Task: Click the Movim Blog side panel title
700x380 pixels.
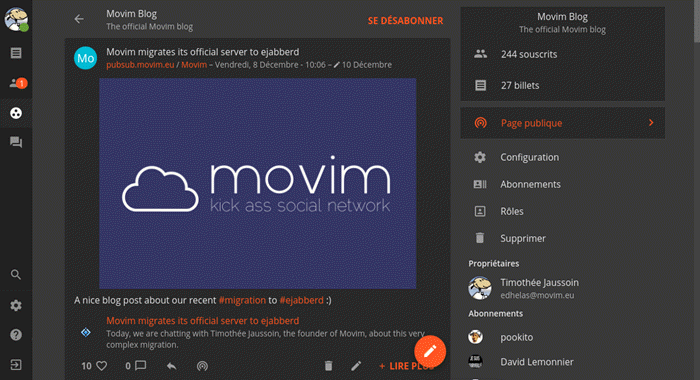Action: [562, 17]
